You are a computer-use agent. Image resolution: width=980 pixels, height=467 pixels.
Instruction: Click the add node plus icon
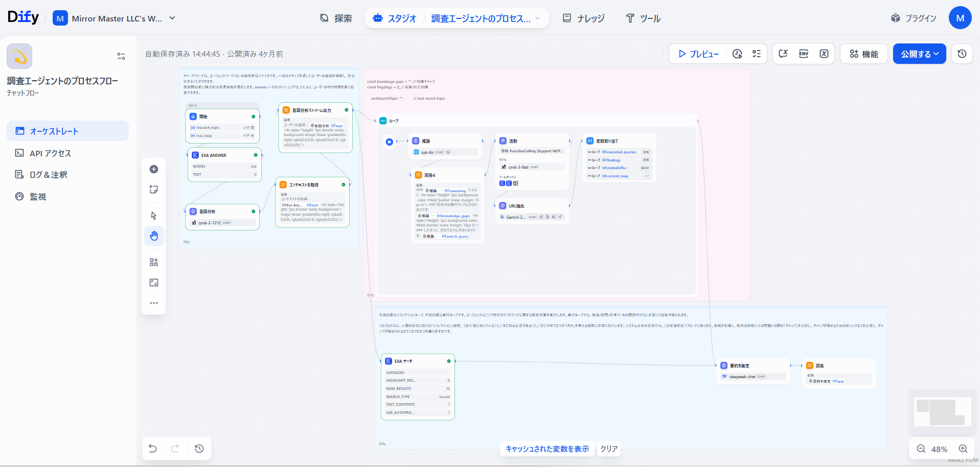(x=153, y=170)
